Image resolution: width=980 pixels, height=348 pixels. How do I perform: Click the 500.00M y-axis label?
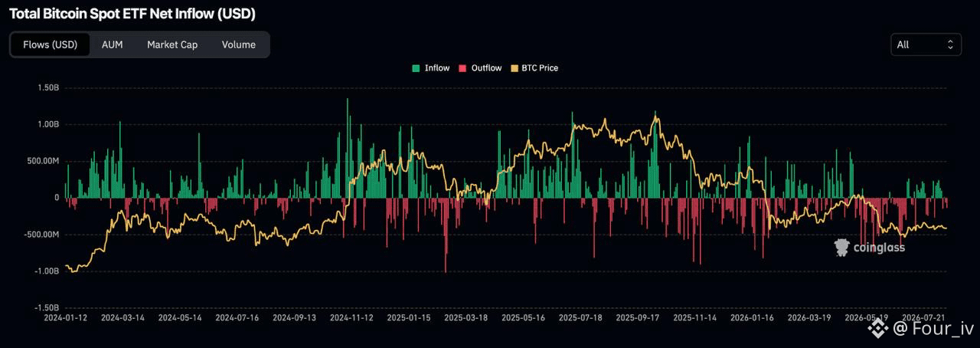(43, 161)
